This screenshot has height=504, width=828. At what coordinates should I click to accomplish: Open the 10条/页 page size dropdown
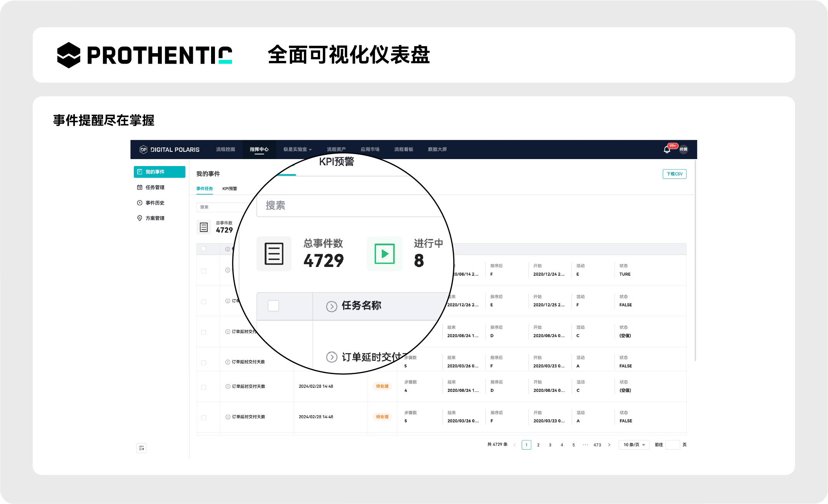pyautogui.click(x=634, y=445)
